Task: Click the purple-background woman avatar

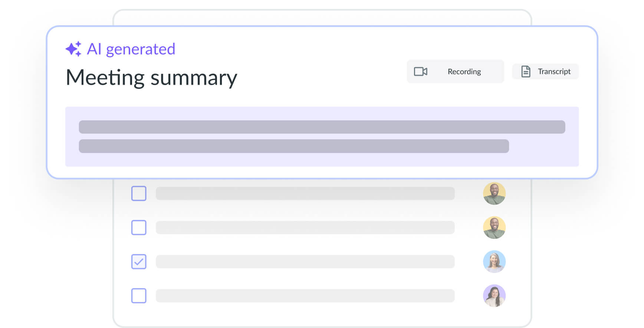Action: click(x=494, y=296)
